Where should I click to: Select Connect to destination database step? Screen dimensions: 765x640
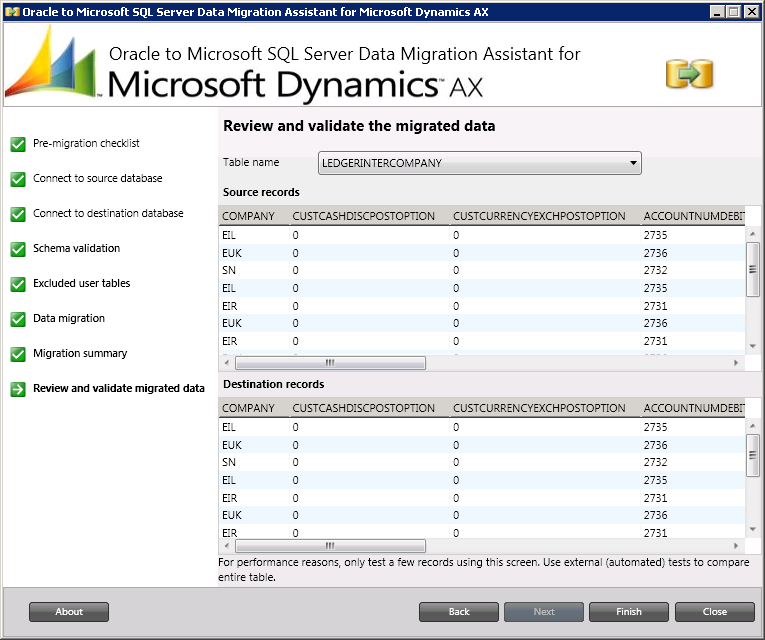pos(108,213)
